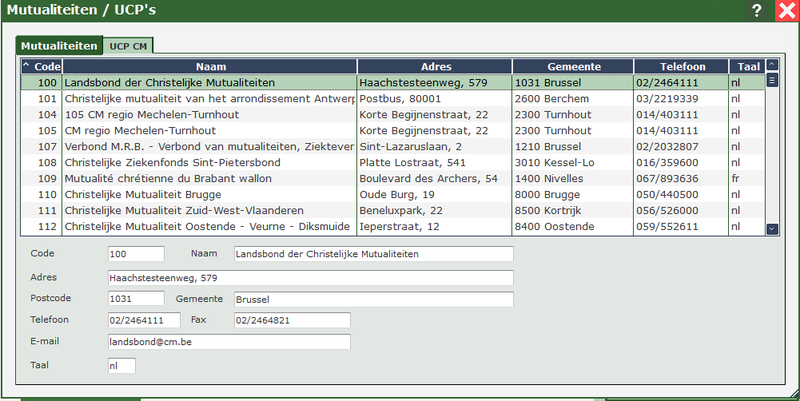Screen dimensions: 800x401
Task: Close the Mutualiteiten / UCP's window
Action: 787,10
